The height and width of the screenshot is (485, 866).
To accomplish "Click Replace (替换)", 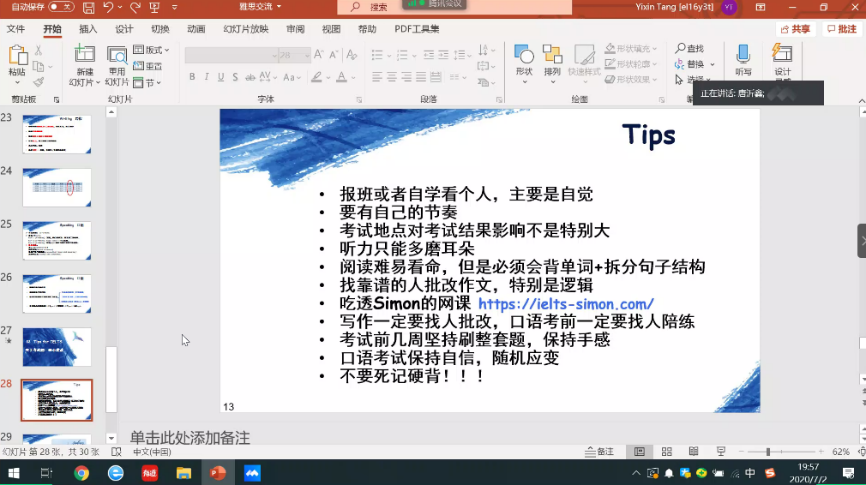I will 694,64.
